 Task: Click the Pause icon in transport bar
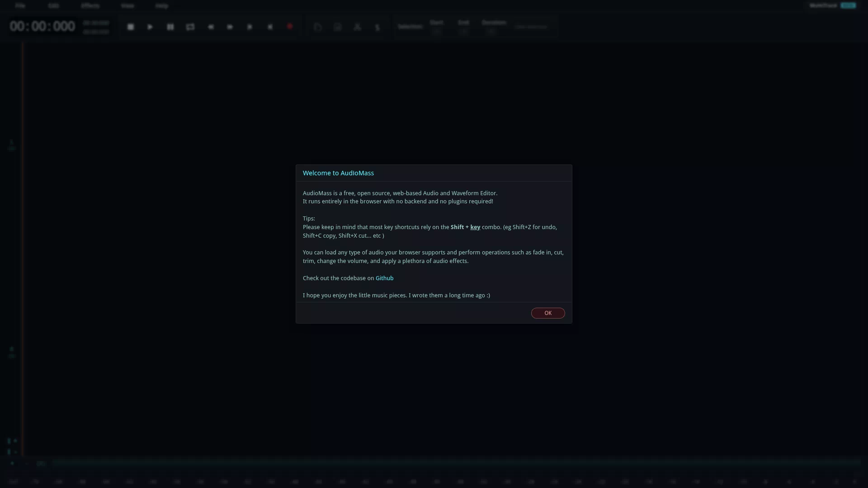[x=170, y=27]
